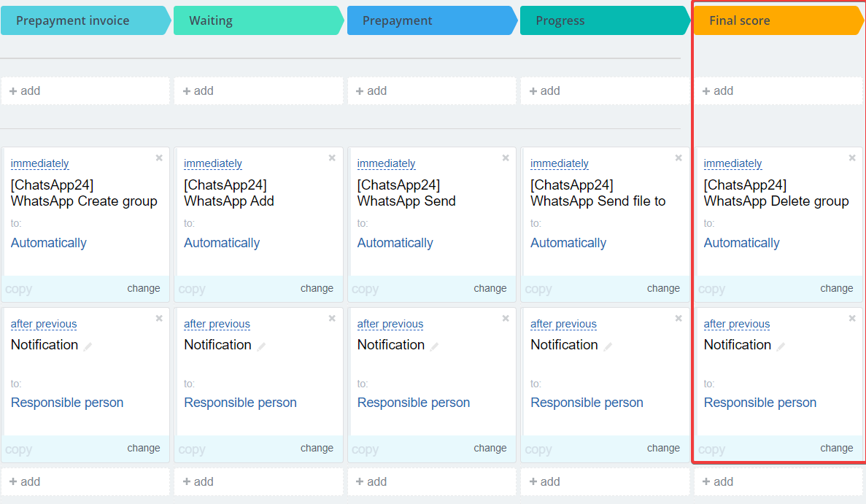Image resolution: width=866 pixels, height=504 pixels.
Task: Delete the WhatsApp Delete group rule
Action: pyautogui.click(x=852, y=158)
